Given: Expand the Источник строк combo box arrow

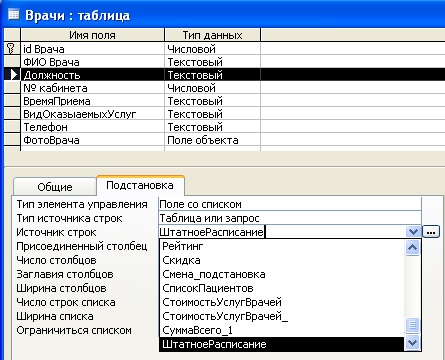Looking at the screenshot, I should pos(413,232).
